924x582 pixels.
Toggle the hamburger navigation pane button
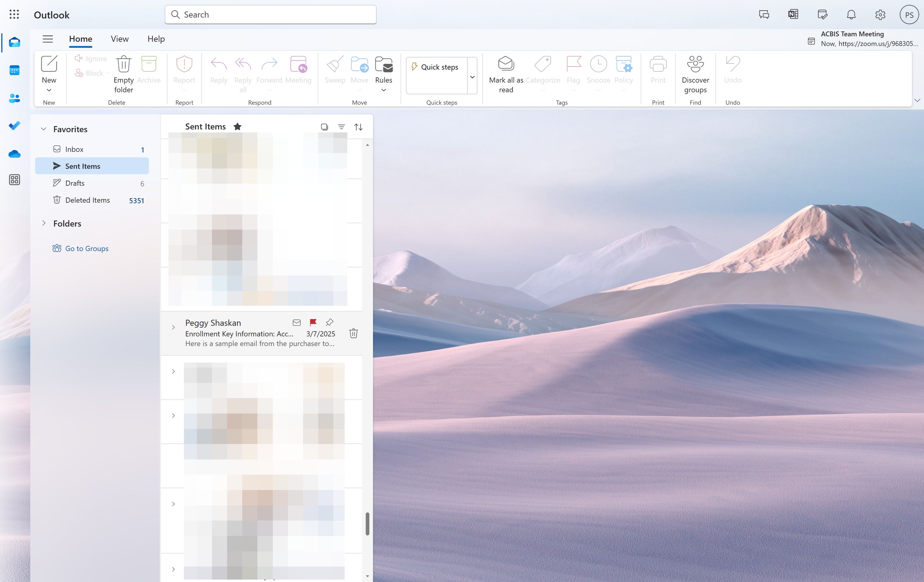[x=48, y=39]
